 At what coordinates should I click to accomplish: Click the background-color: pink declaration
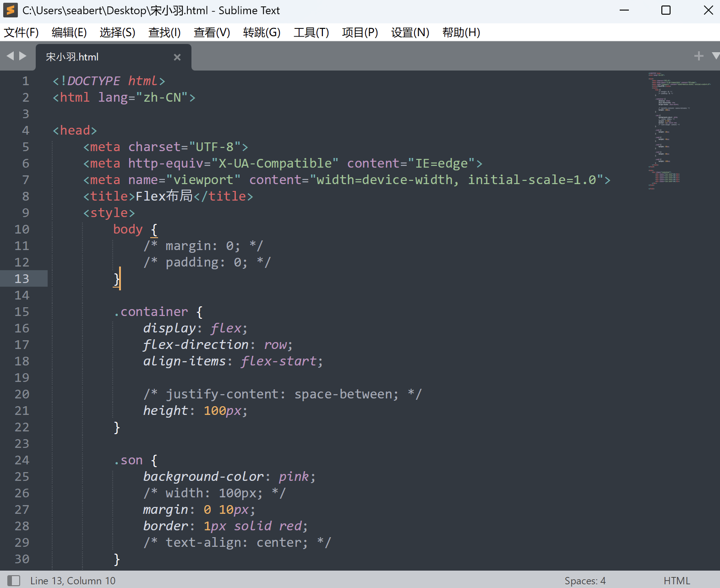coord(229,477)
